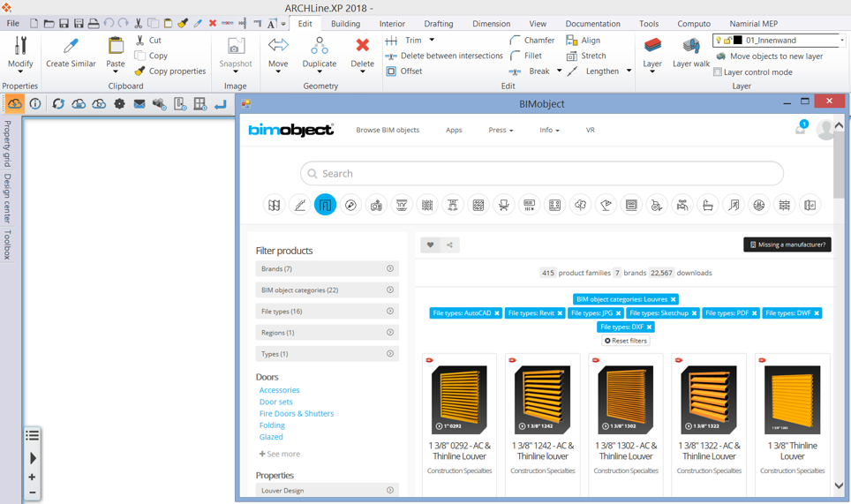The width and height of the screenshot is (851, 504).
Task: Click the Reset filters button
Action: [626, 341]
